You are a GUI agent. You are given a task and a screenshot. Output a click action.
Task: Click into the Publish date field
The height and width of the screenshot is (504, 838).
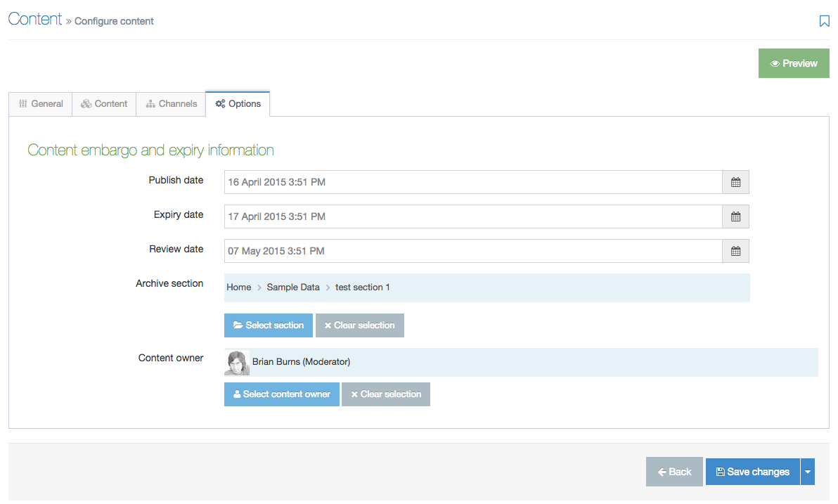tap(472, 182)
